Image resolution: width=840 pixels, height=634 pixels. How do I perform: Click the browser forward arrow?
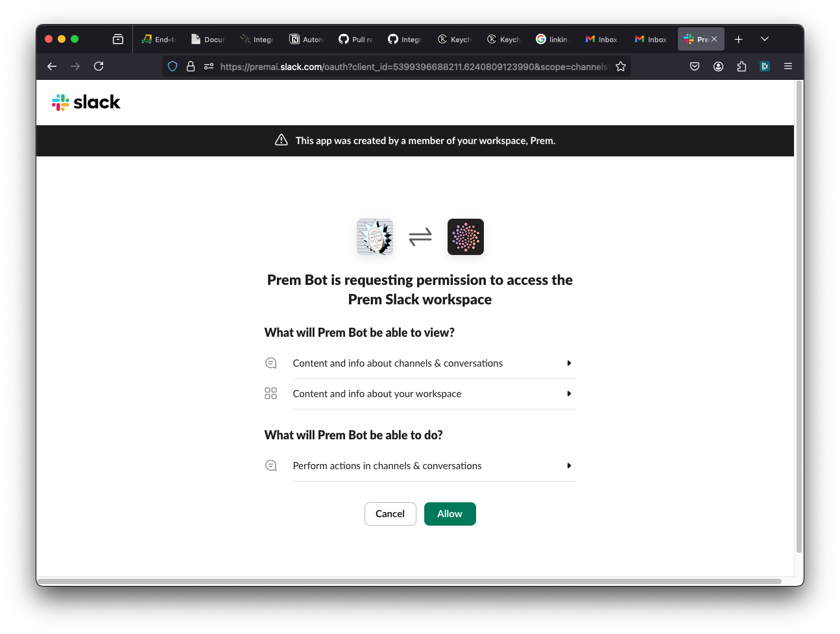[x=75, y=66]
